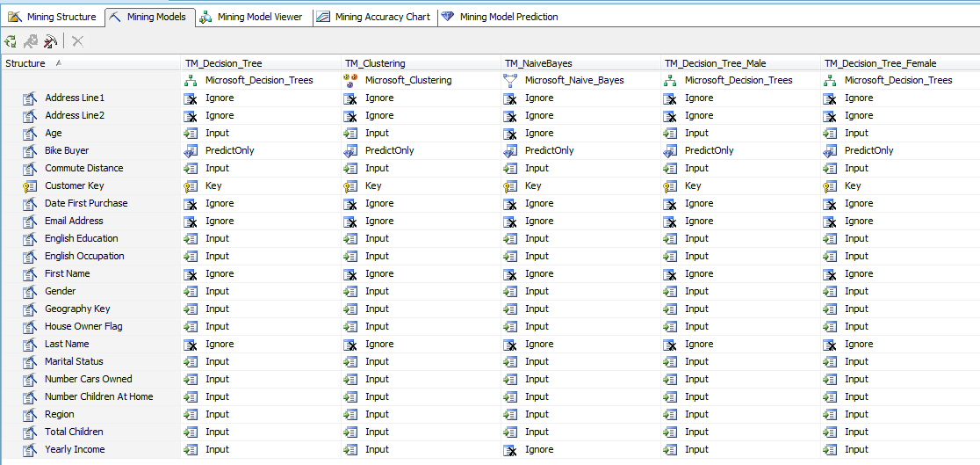Click the Address Line1 column icon
Viewport: 980px width, 465px height.
tap(31, 98)
